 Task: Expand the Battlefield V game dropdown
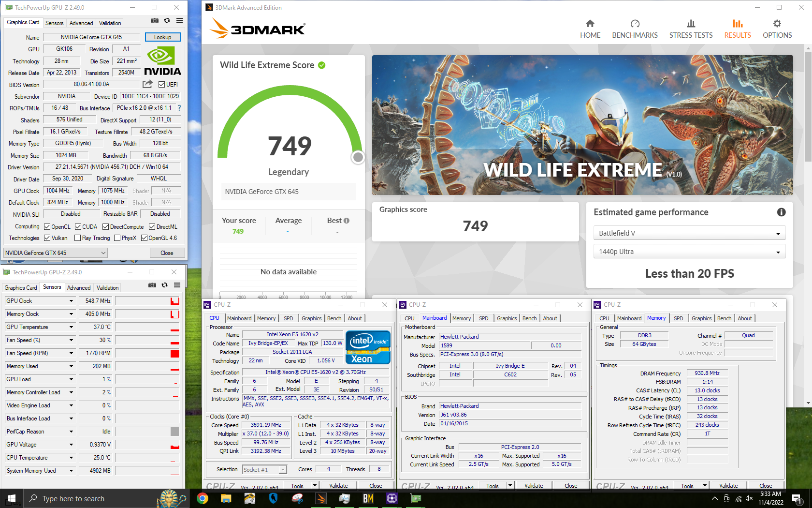689,233
